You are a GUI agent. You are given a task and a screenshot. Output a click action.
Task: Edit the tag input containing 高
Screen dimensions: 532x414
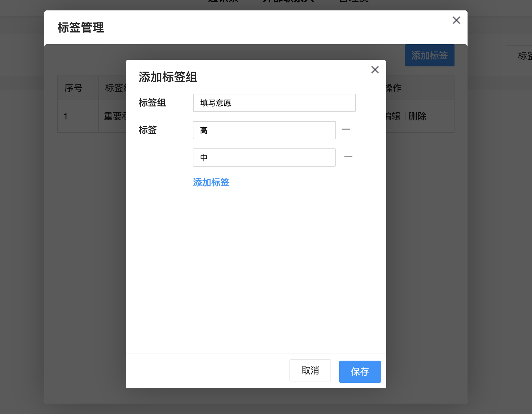[264, 130]
